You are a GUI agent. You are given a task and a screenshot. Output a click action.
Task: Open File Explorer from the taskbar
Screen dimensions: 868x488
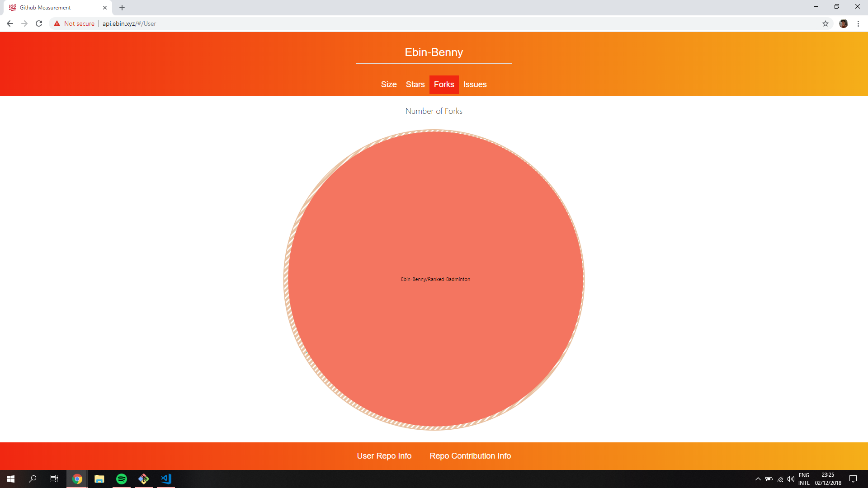point(99,479)
